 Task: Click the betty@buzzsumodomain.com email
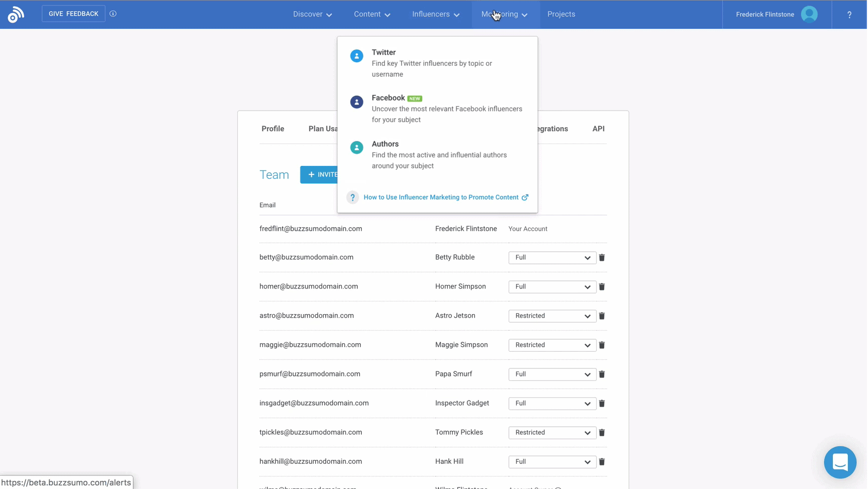(x=306, y=257)
